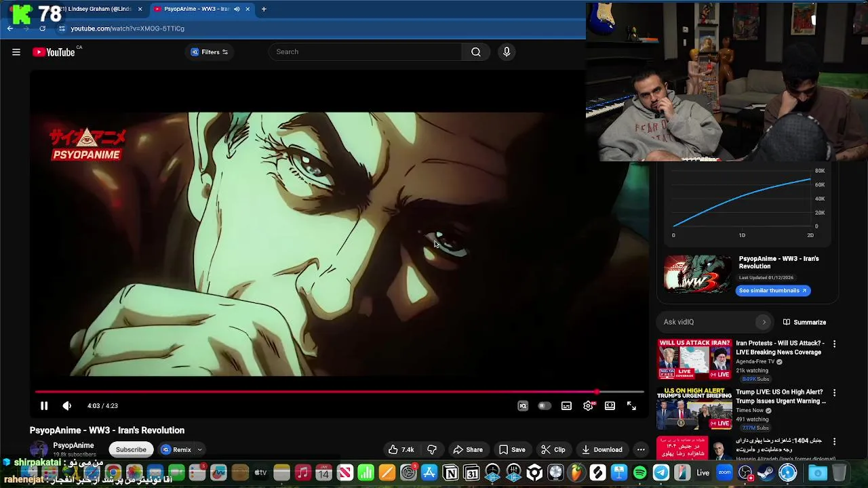868x488 pixels.
Task: Click the red scrubber handle on progress bar
Action: (597, 392)
